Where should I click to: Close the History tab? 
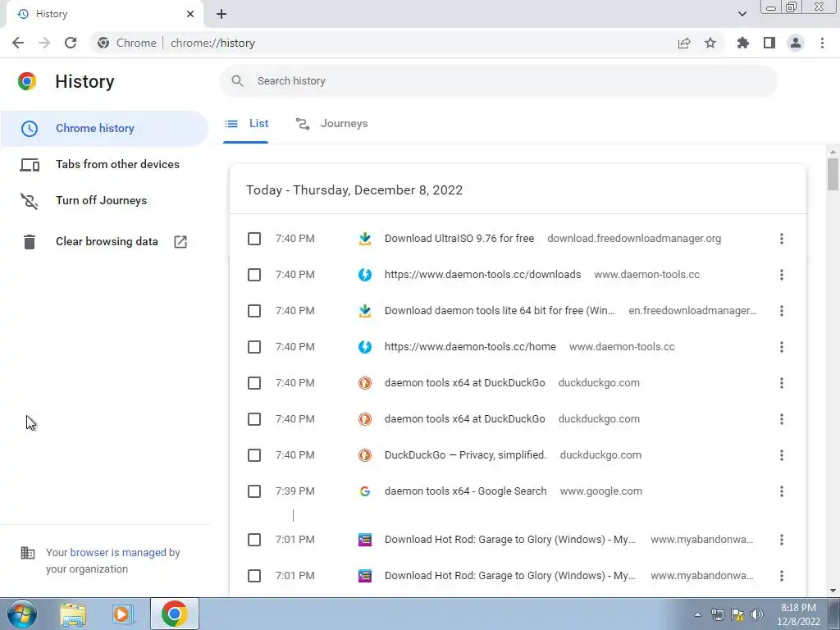(190, 14)
